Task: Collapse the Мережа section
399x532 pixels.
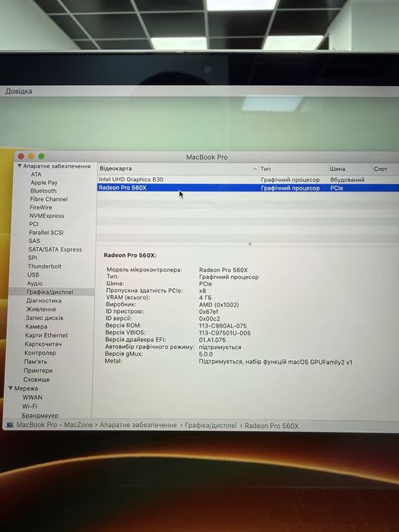Action: [11, 388]
